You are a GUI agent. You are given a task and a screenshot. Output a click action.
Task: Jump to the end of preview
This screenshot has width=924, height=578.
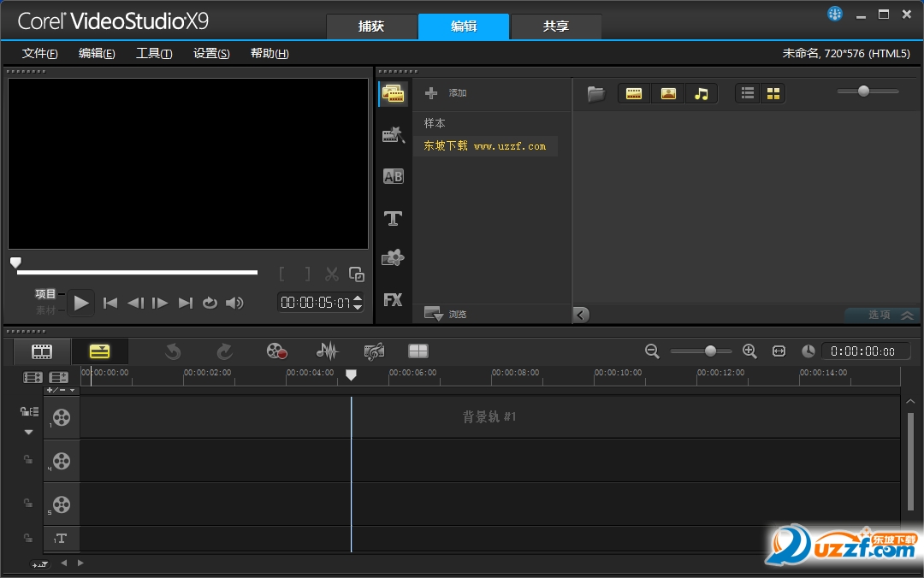[186, 303]
